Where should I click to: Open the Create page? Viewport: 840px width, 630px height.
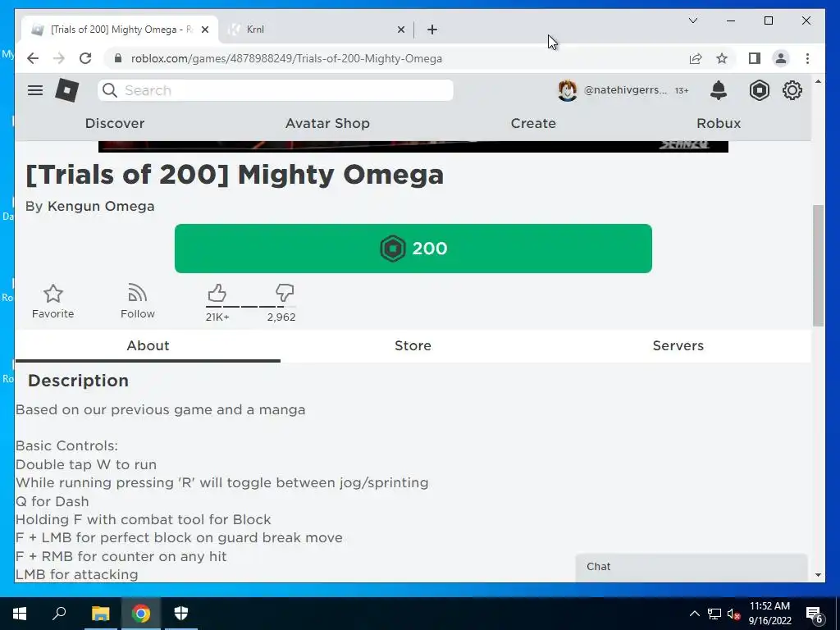click(533, 123)
